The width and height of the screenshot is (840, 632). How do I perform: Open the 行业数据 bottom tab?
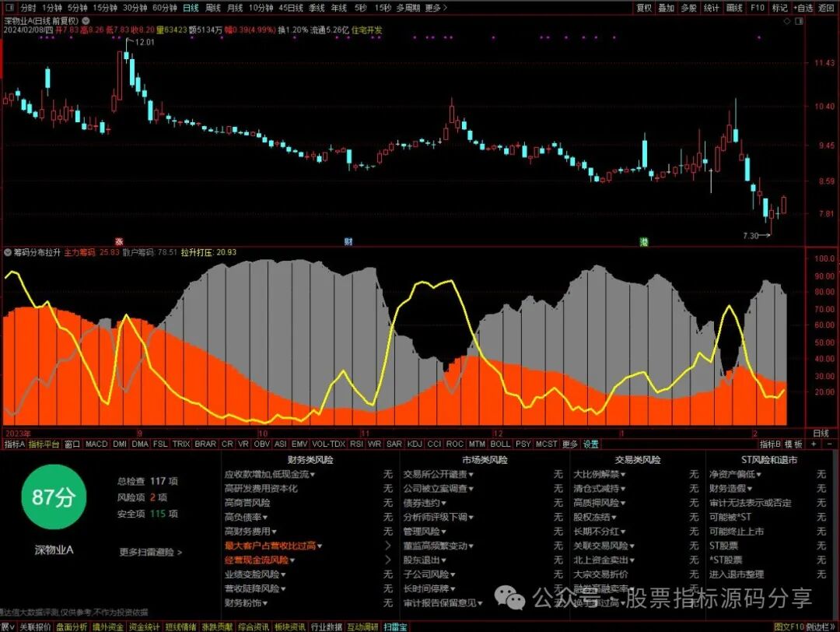pos(326,627)
